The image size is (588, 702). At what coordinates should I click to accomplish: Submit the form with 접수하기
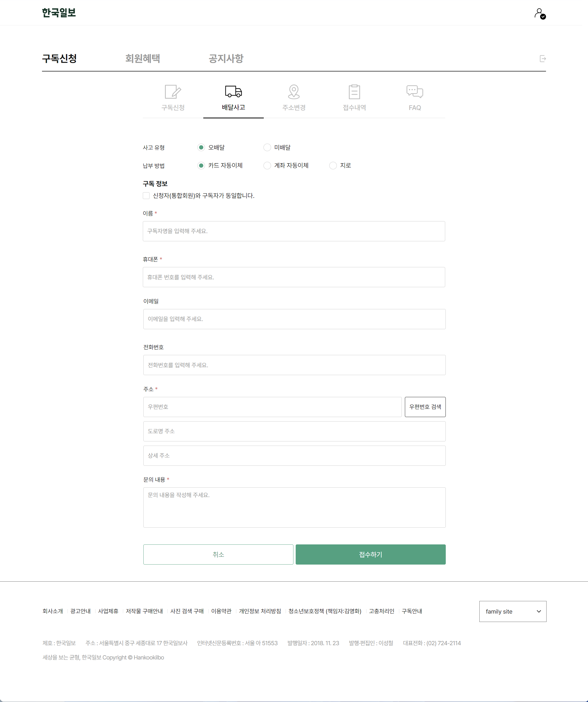[370, 554]
